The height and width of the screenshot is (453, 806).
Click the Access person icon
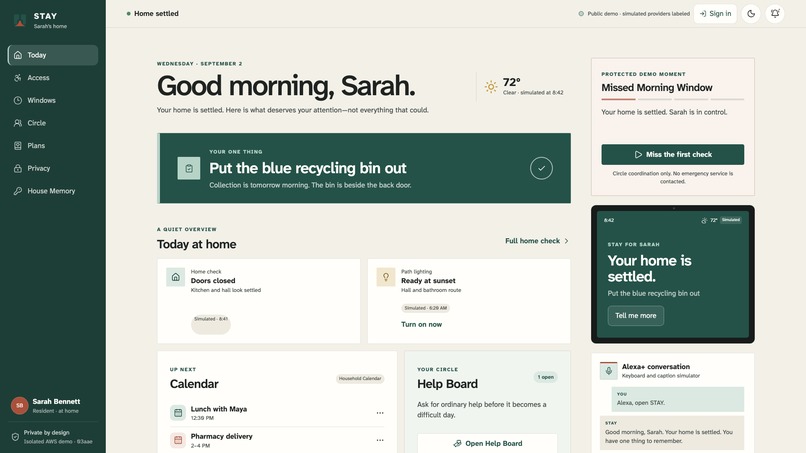18,78
